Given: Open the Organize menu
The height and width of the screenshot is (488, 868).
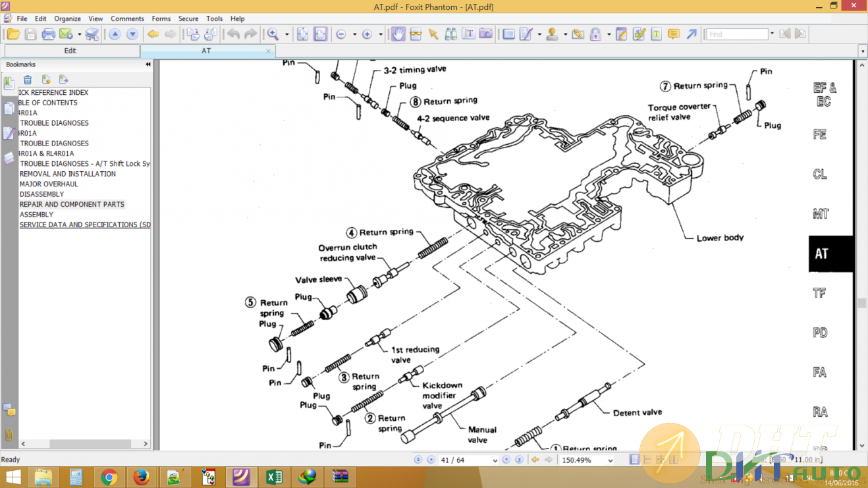Looking at the screenshot, I should [x=67, y=18].
